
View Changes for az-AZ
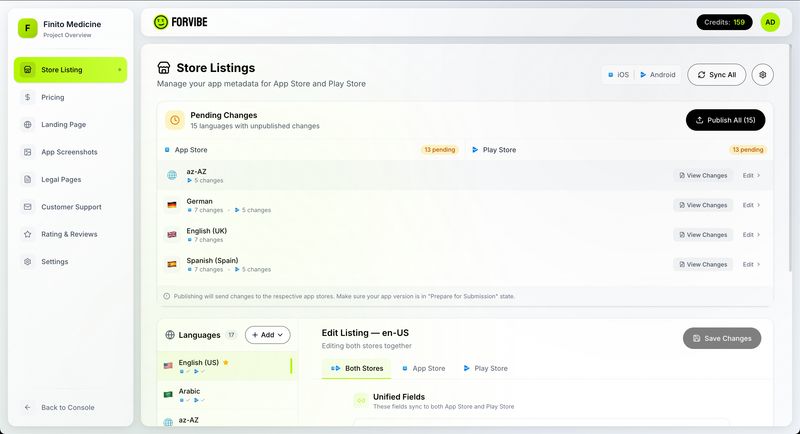pos(703,175)
